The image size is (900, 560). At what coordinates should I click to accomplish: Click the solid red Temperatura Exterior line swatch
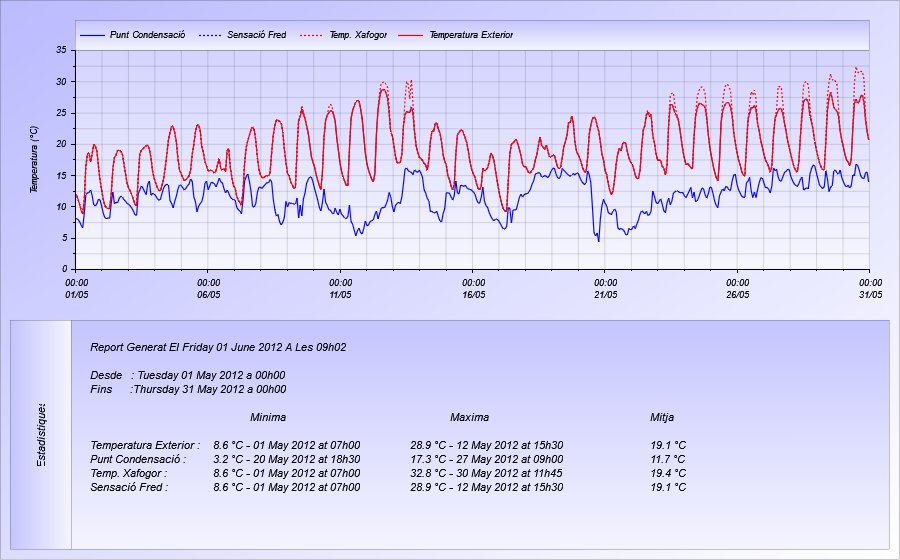[x=410, y=35]
